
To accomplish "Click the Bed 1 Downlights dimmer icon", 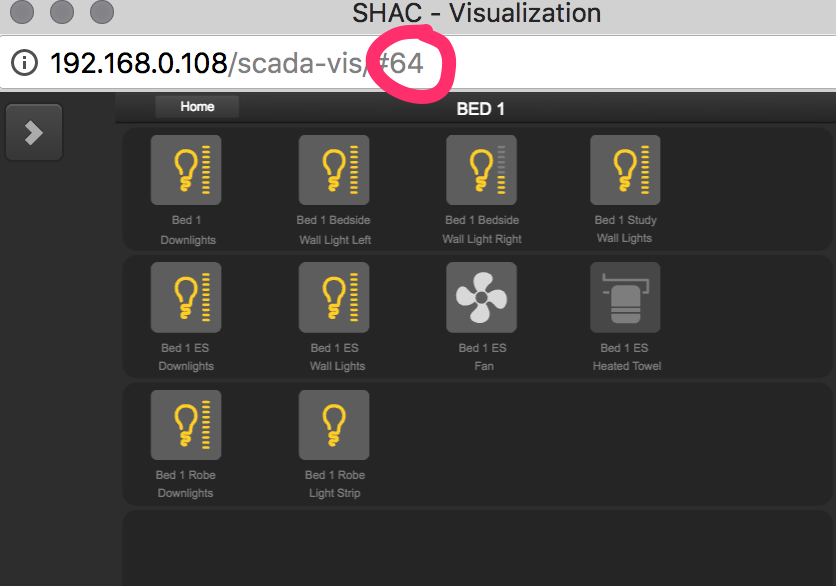I will [186, 170].
